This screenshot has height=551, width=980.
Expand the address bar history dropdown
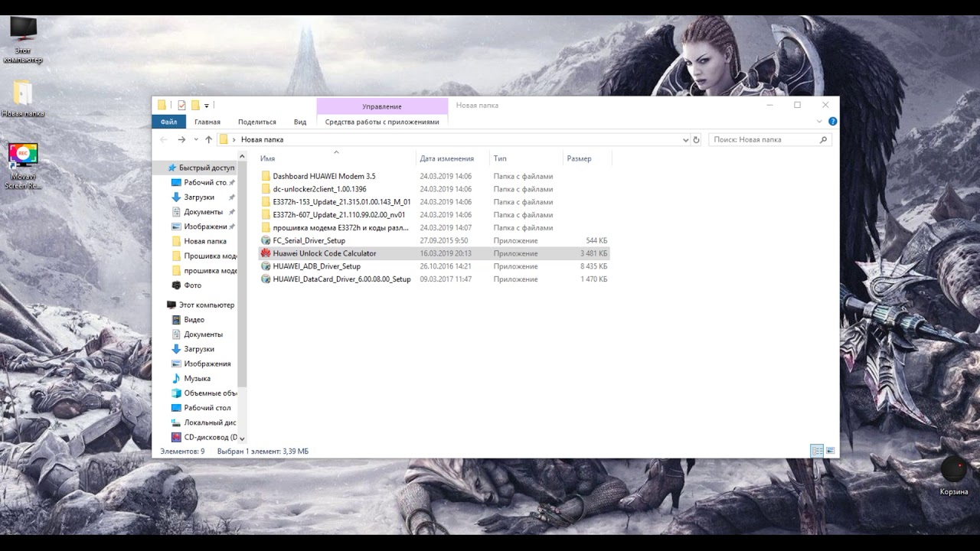[x=685, y=140]
